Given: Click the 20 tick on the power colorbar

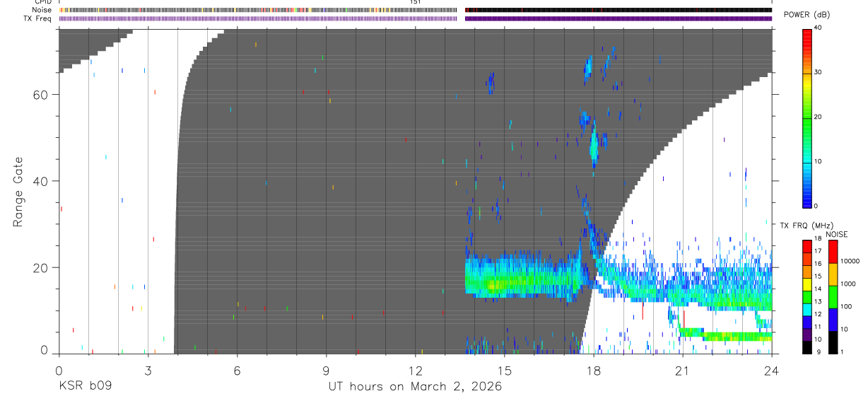Looking at the screenshot, I should click(818, 117).
